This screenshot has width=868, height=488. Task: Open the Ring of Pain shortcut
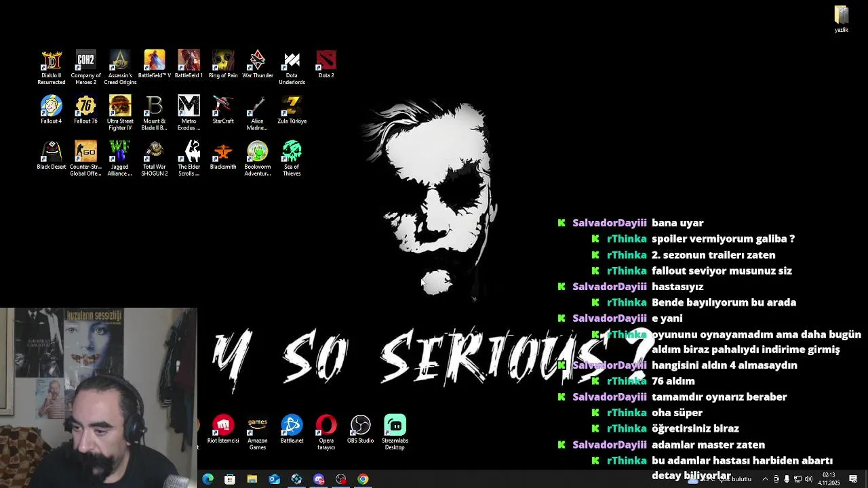click(223, 64)
